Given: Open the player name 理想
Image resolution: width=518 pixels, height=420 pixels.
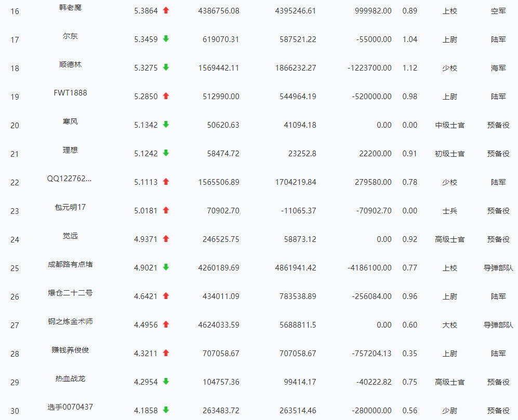Looking at the screenshot, I should [x=70, y=150].
